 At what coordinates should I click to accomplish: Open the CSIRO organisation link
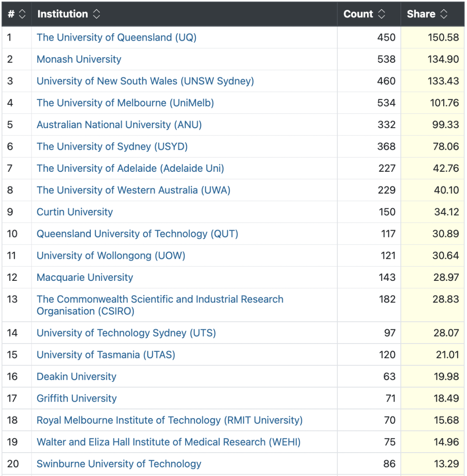pyautogui.click(x=160, y=305)
